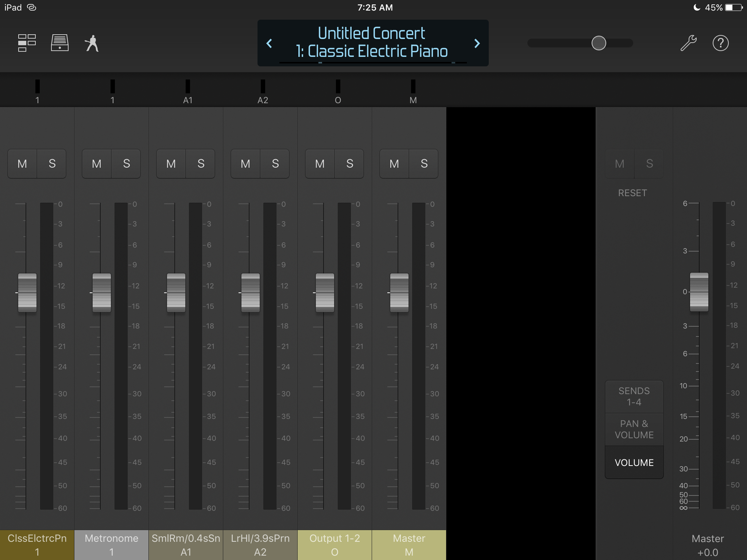The image size is (747, 560).
Task: Open settings with the wrench icon
Action: coord(688,43)
